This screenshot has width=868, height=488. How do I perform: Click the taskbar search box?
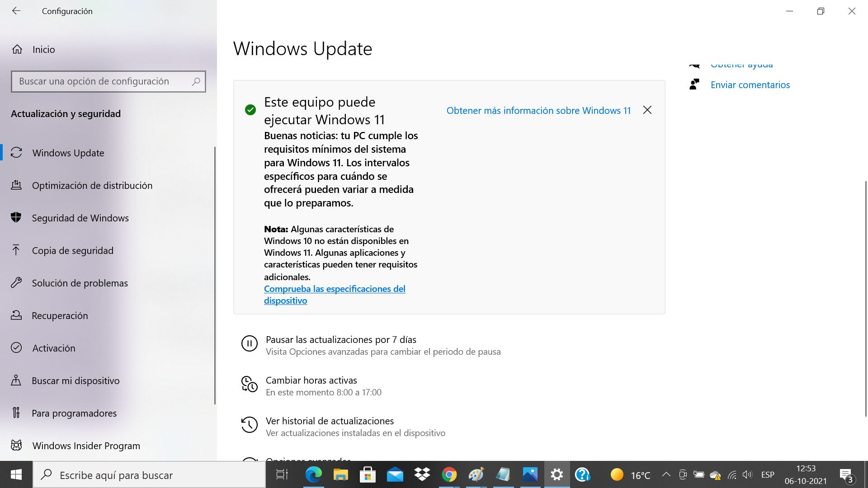pyautogui.click(x=149, y=475)
